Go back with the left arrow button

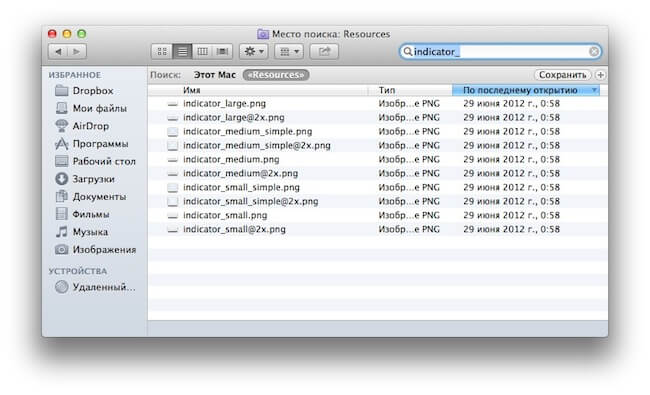click(58, 51)
